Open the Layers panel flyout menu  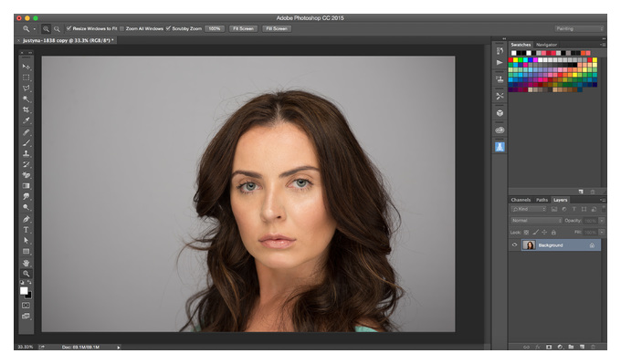603,200
